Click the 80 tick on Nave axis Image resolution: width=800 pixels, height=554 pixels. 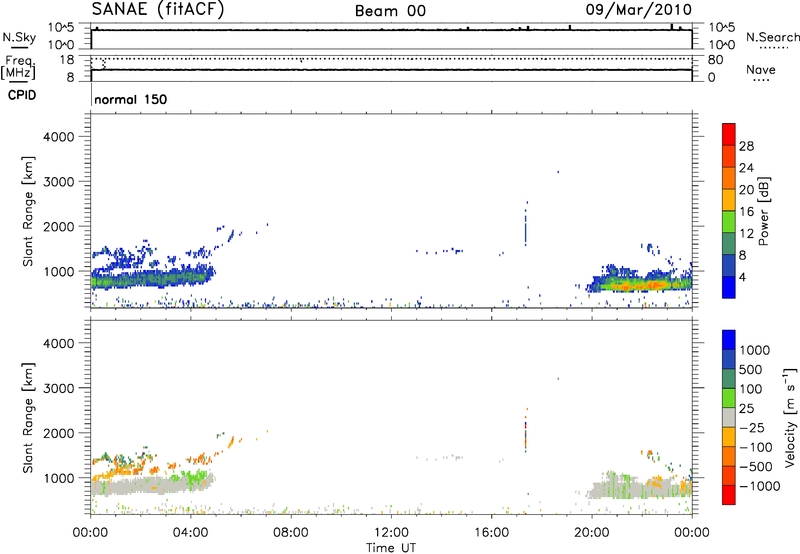[x=715, y=60]
